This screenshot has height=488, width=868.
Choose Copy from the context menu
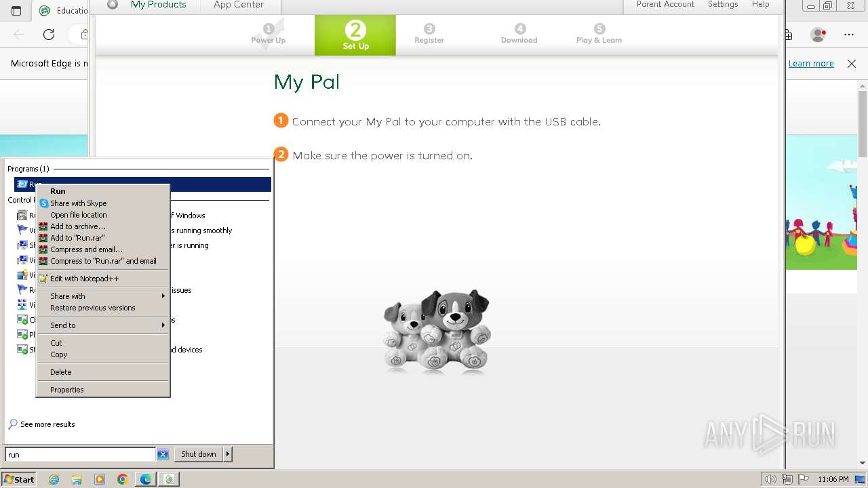(102, 354)
